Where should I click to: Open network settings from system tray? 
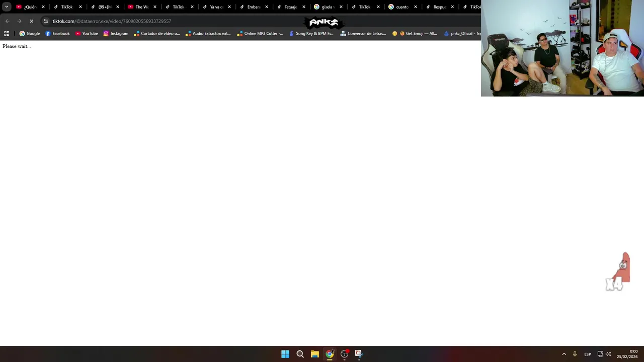coord(600,354)
